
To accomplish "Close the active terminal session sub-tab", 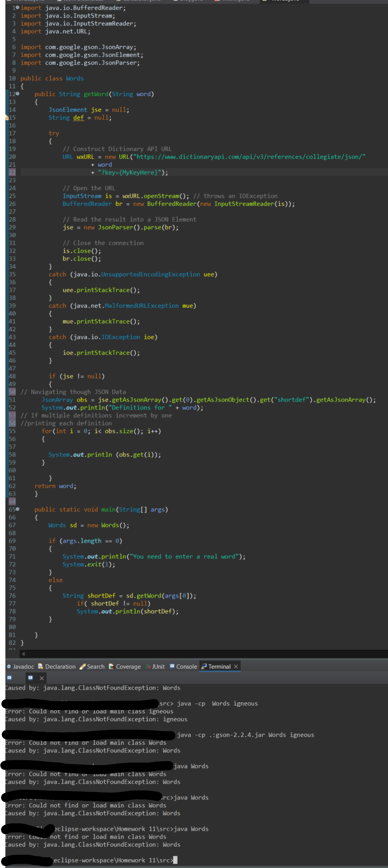I will click(42, 678).
